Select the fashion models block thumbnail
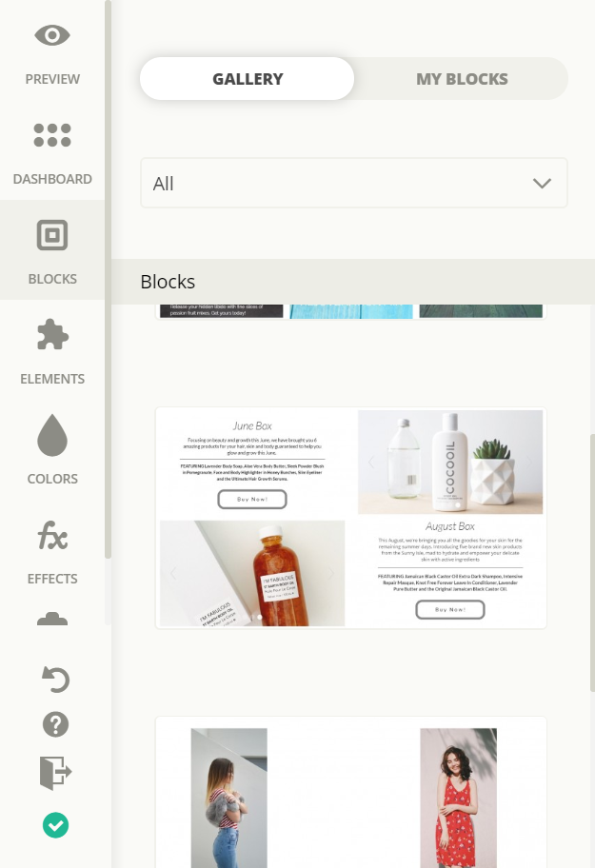The height and width of the screenshot is (868, 595). [351, 792]
